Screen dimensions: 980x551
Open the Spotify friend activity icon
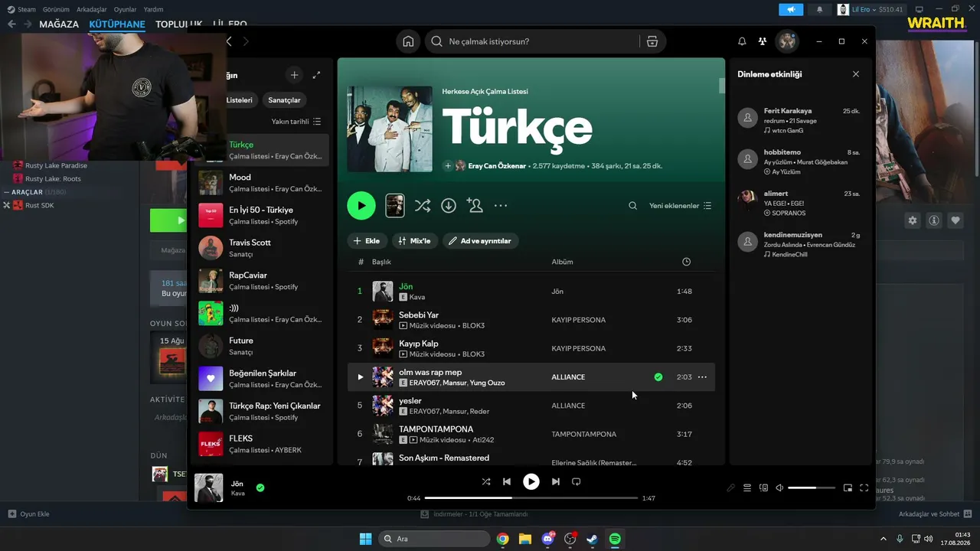[763, 41]
